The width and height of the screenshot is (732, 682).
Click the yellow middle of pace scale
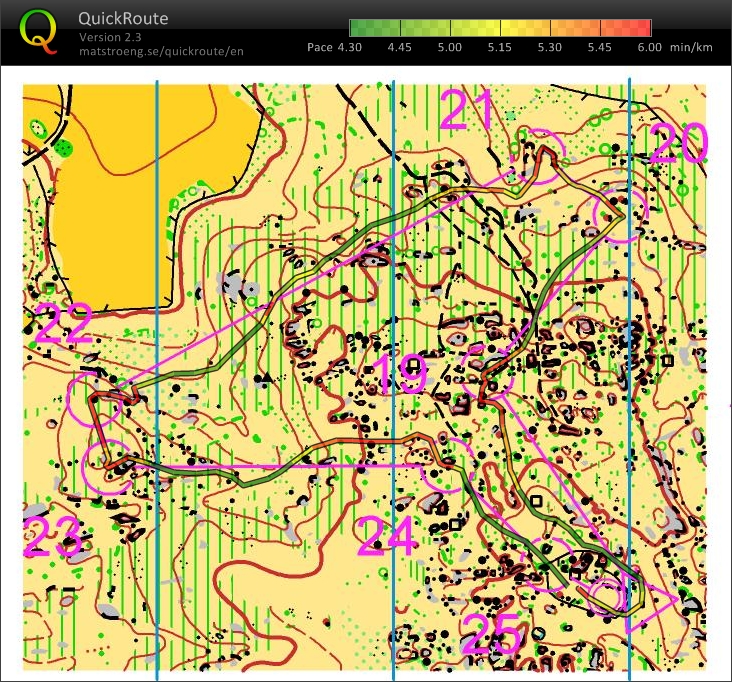click(x=500, y=28)
